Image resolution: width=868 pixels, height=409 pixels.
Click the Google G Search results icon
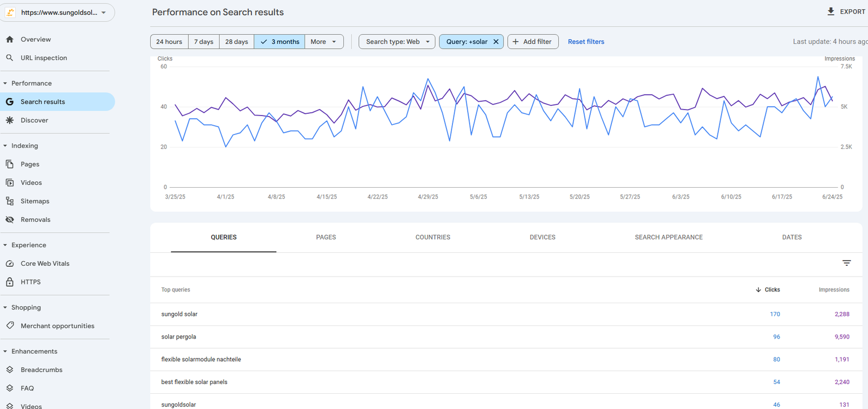pyautogui.click(x=10, y=102)
